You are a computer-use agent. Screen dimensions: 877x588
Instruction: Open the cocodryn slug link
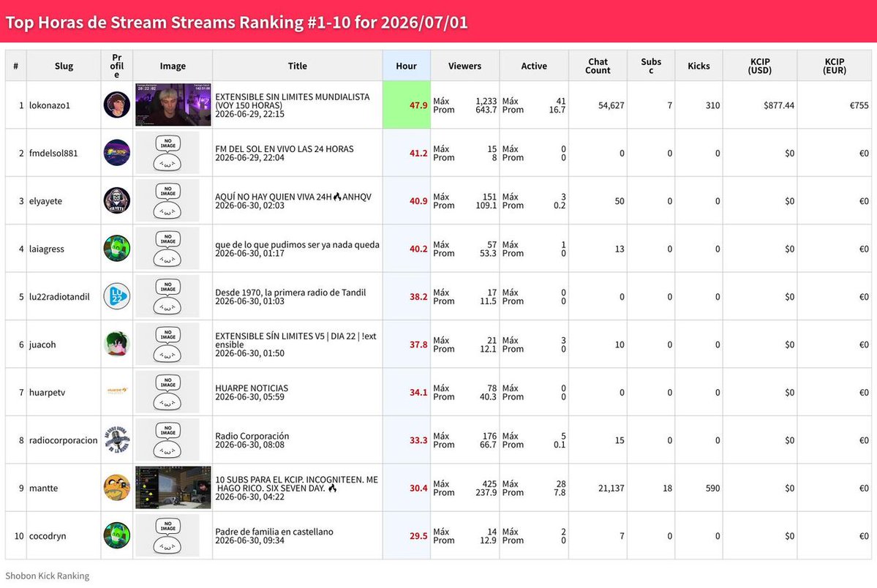point(48,536)
